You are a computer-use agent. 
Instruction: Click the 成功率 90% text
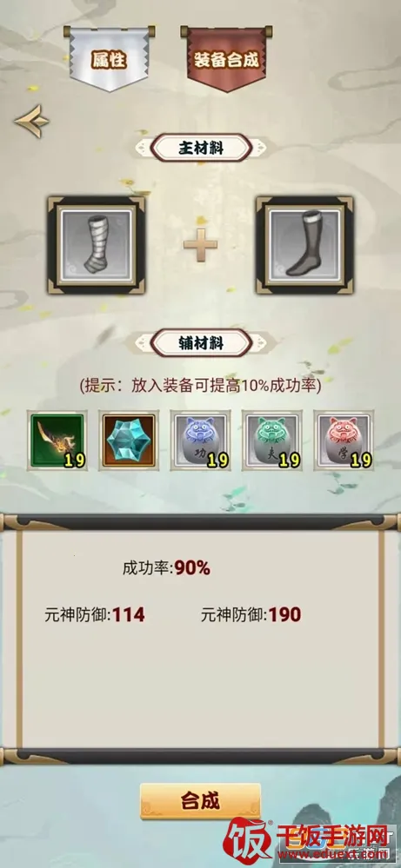[x=166, y=568]
